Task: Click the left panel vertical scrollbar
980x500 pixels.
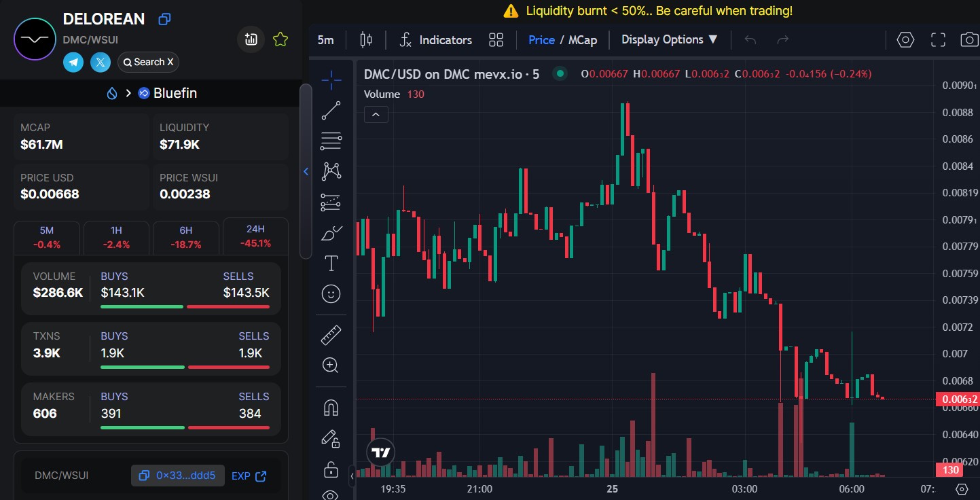Action: (306, 171)
